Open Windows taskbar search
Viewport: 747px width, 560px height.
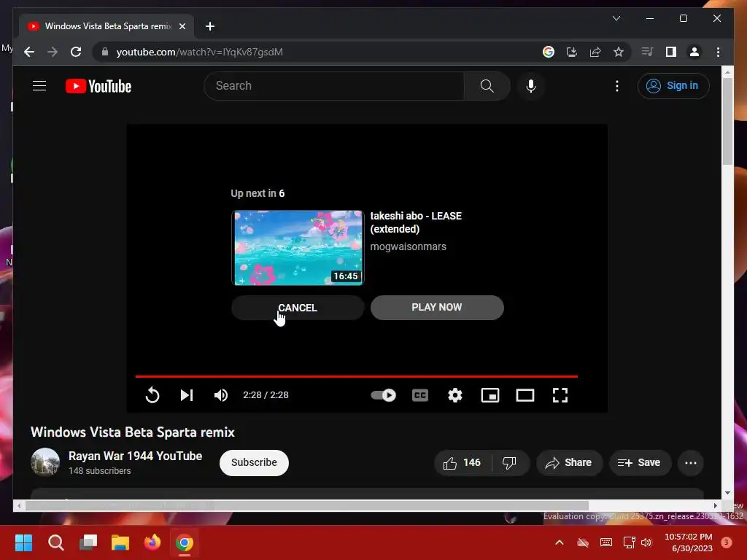pos(55,542)
